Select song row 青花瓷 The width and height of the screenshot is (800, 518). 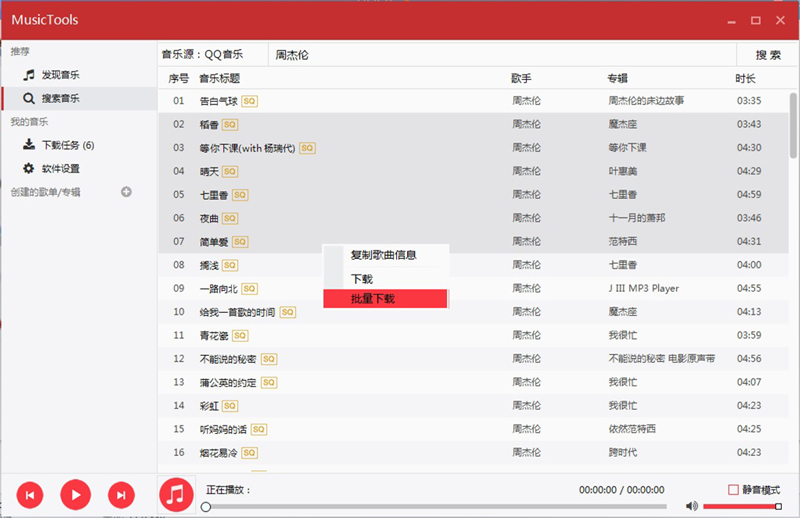473,335
